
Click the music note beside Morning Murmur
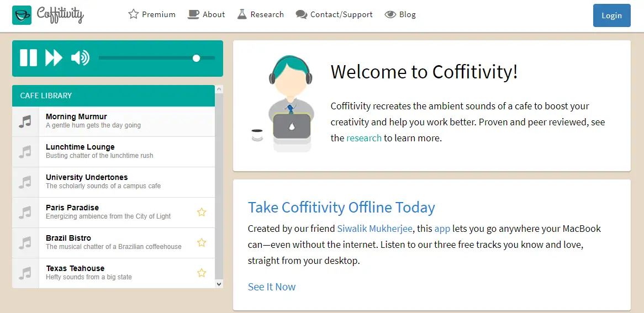coord(25,121)
